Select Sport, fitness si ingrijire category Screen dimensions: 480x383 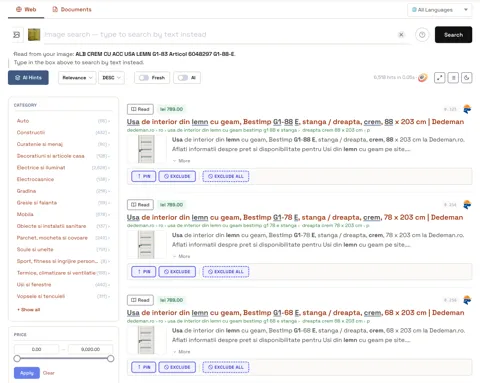point(57,261)
